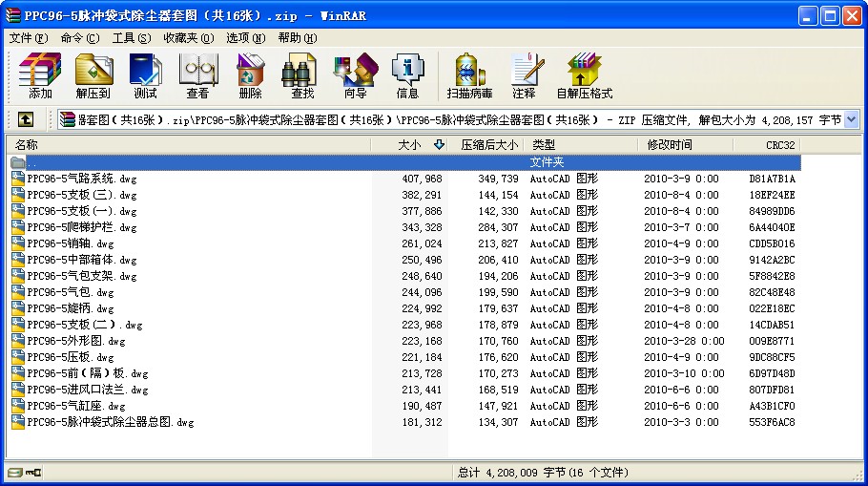Click file icon of PPC96-5销轴.dwg
This screenshot has height=486, width=868.
point(18,243)
